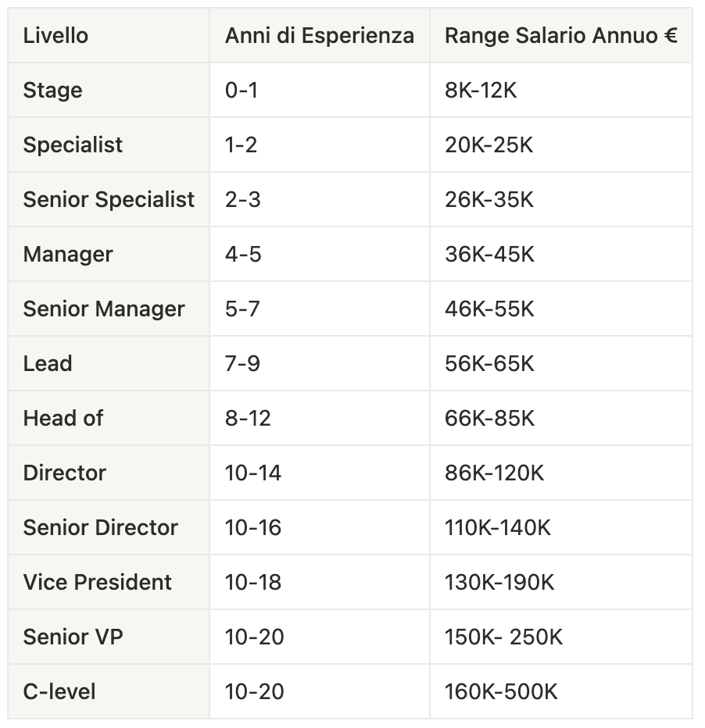The height and width of the screenshot is (728, 705).
Task: Click the Senior Specialist level cell
Action: pos(109,200)
